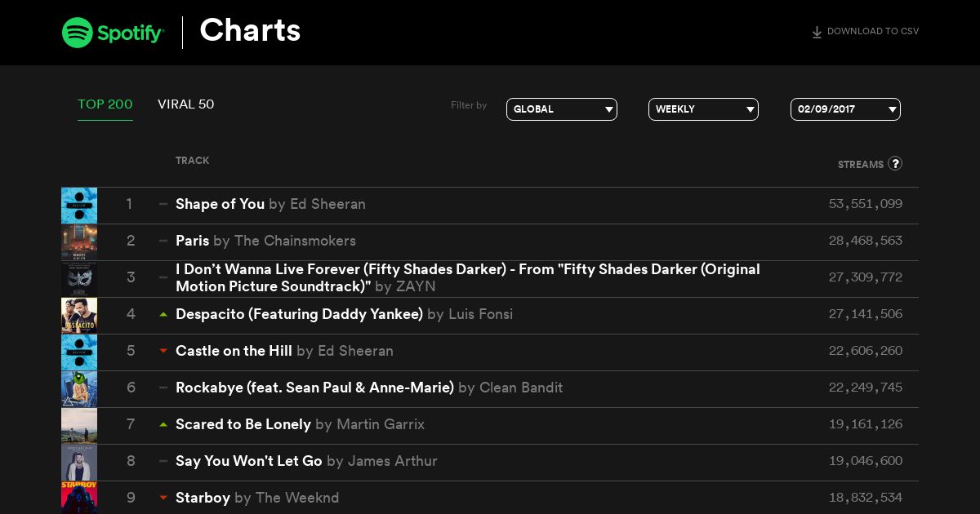
Task: Switch to the Viral 50 tab
Action: tap(186, 104)
